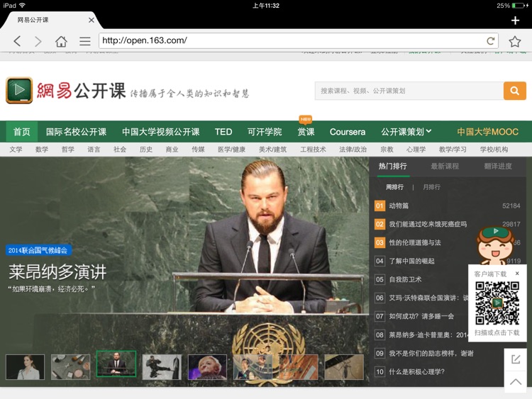Select the blonde woman portrait thumbnail
This screenshot has height=399, width=532.
pos(207,367)
